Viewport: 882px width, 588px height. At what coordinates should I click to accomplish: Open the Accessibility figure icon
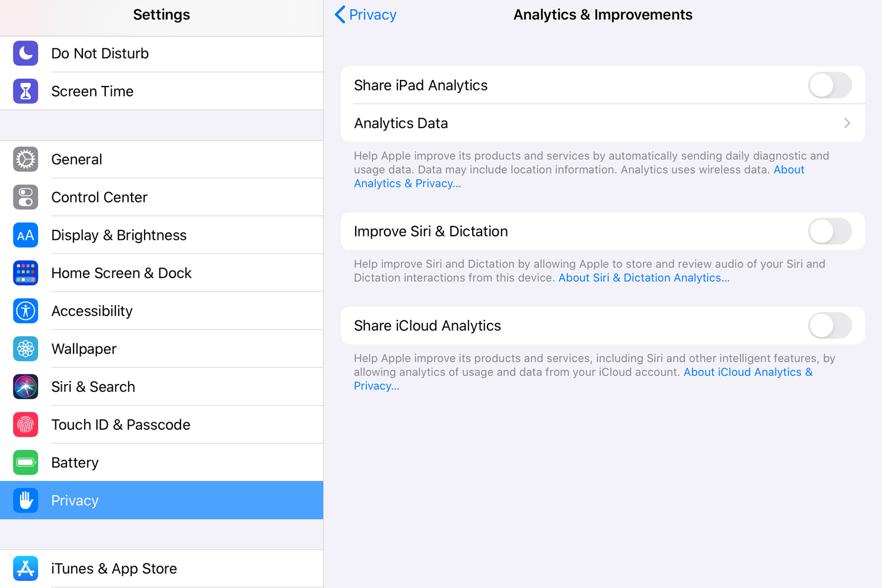26,311
